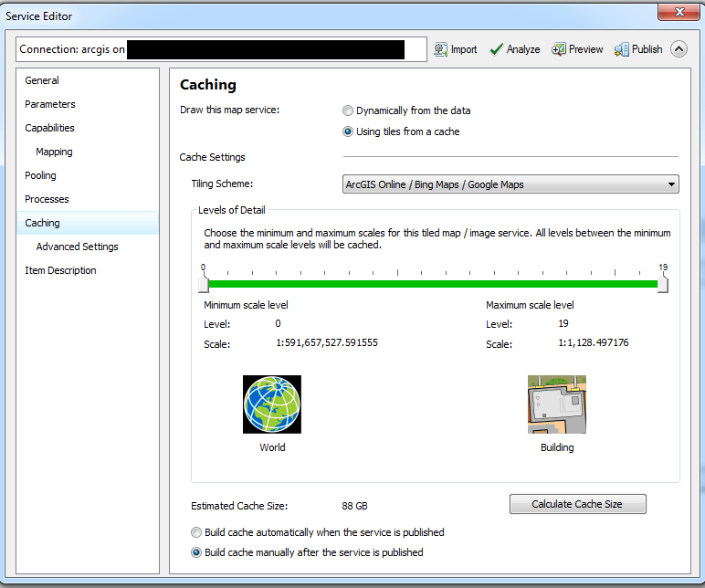The width and height of the screenshot is (705, 588).
Task: Open the Tiling Scheme dropdown
Action: (510, 184)
